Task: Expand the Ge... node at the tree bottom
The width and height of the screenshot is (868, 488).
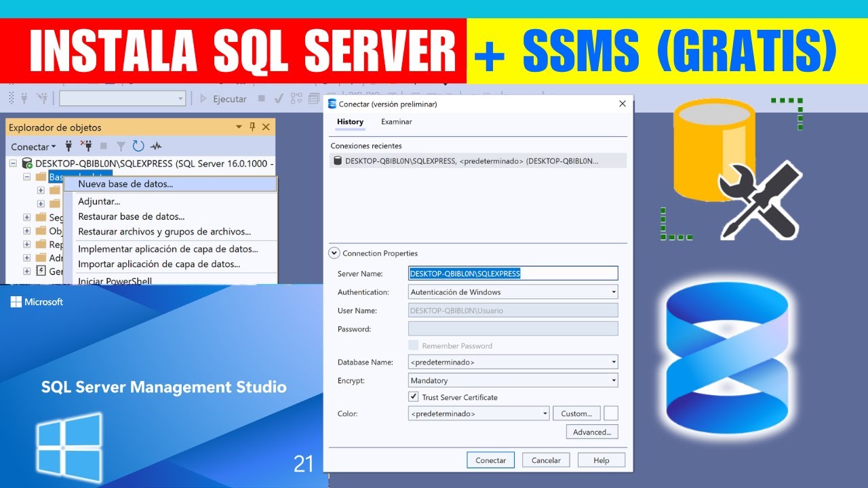Action: [x=27, y=271]
